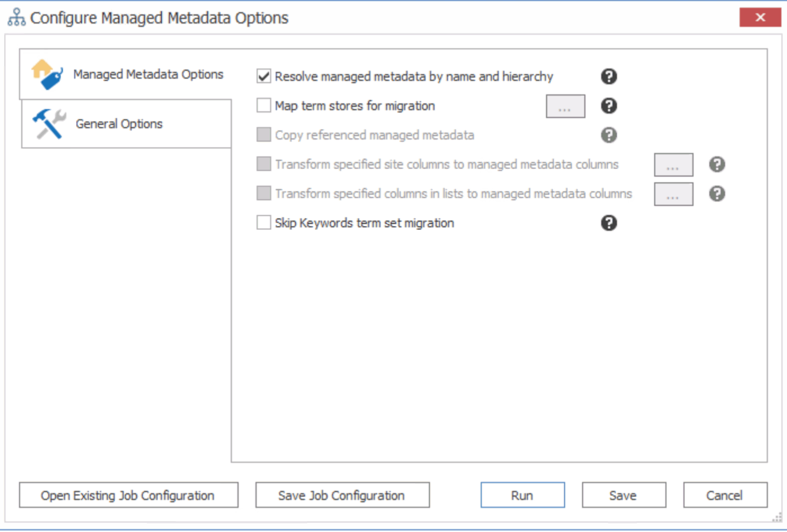Viewport: 787px width, 532px height.
Task: View help for transforming columns in lists
Action: tap(716, 193)
